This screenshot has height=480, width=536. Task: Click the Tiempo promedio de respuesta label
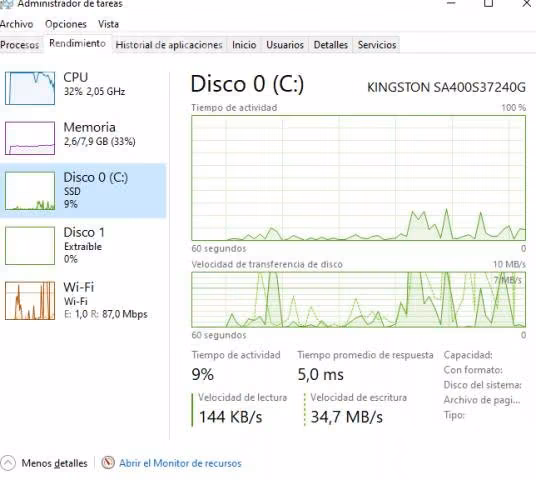point(365,355)
